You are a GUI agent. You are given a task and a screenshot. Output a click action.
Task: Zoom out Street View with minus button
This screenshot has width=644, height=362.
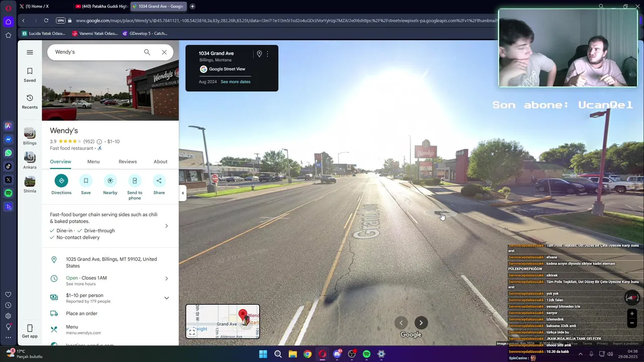click(632, 323)
